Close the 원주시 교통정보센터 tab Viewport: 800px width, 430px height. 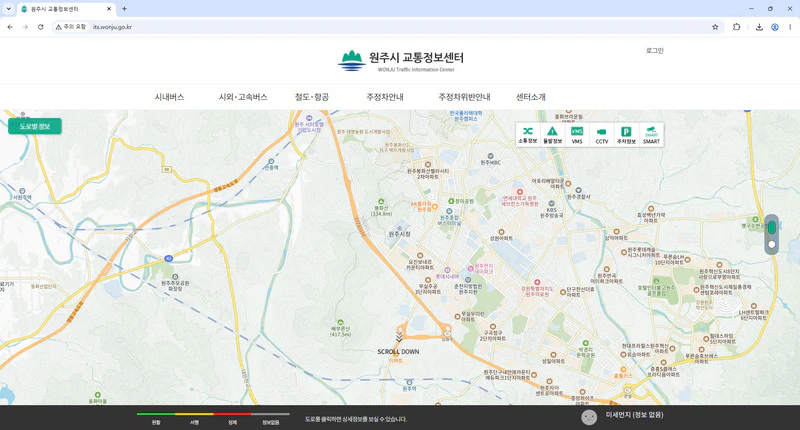coord(109,9)
